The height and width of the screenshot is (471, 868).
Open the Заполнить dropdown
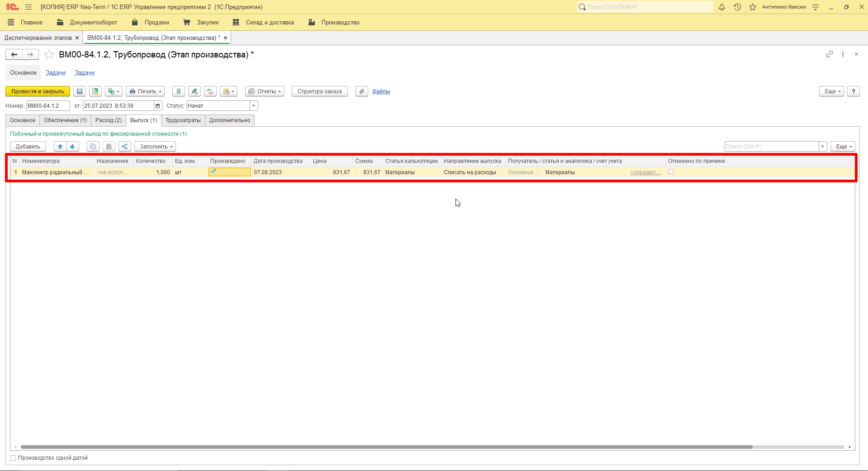pos(156,147)
